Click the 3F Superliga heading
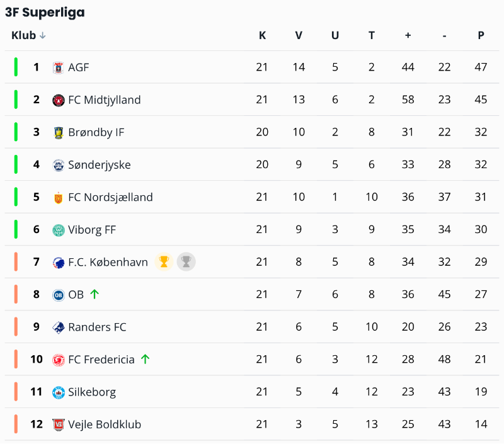The height and width of the screenshot is (444, 504). pos(45,12)
